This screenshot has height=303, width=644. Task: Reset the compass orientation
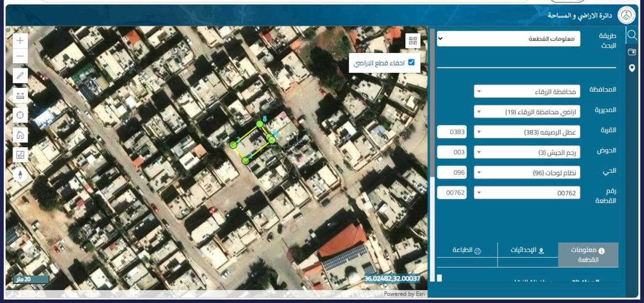tap(20, 174)
